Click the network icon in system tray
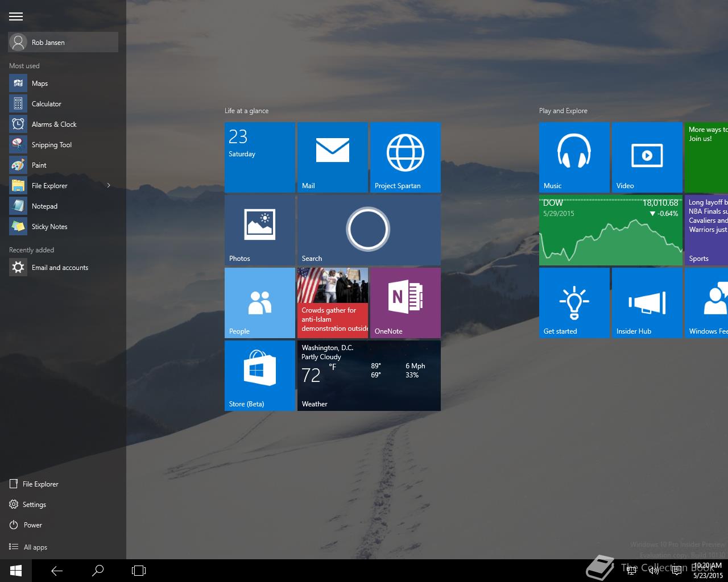Screen dimensions: 728x582 (x=631, y=571)
